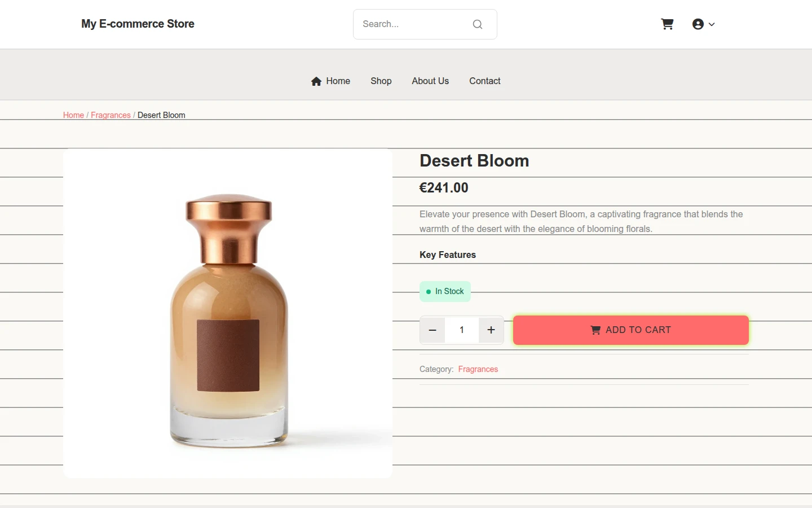
Task: Click the 'Elevate your presence' description text
Action: click(581, 221)
